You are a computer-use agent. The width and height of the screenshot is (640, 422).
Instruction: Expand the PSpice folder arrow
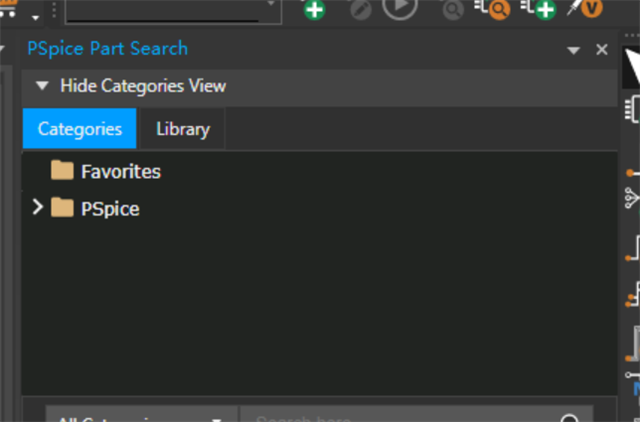pos(37,208)
